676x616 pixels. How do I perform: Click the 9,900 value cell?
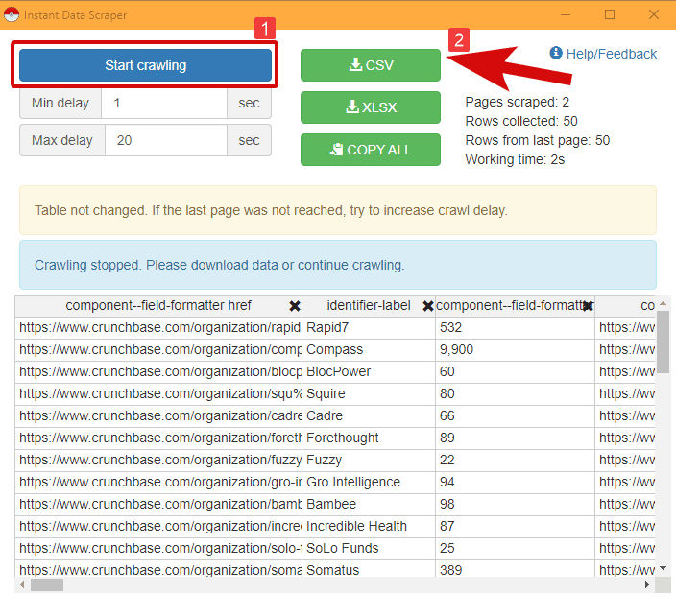(x=516, y=350)
